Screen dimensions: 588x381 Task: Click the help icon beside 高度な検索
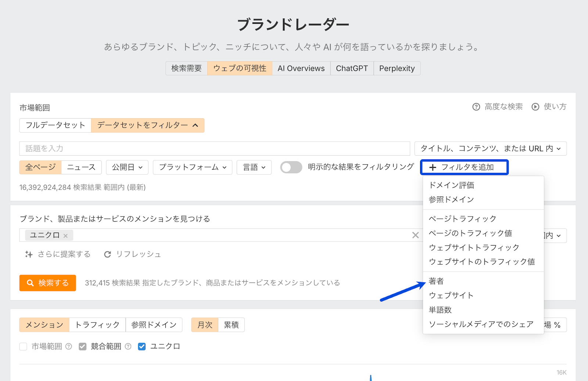(x=476, y=107)
